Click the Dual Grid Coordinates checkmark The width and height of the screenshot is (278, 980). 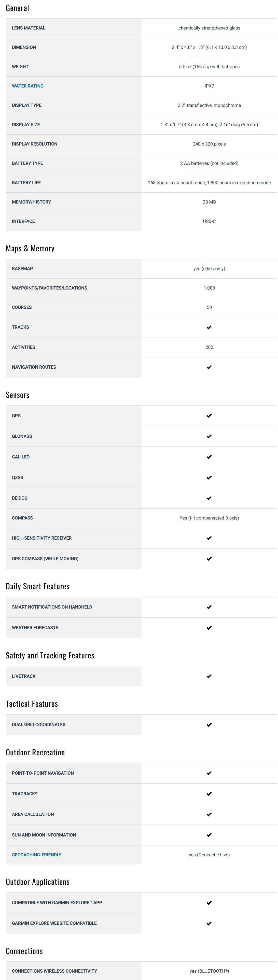[209, 725]
